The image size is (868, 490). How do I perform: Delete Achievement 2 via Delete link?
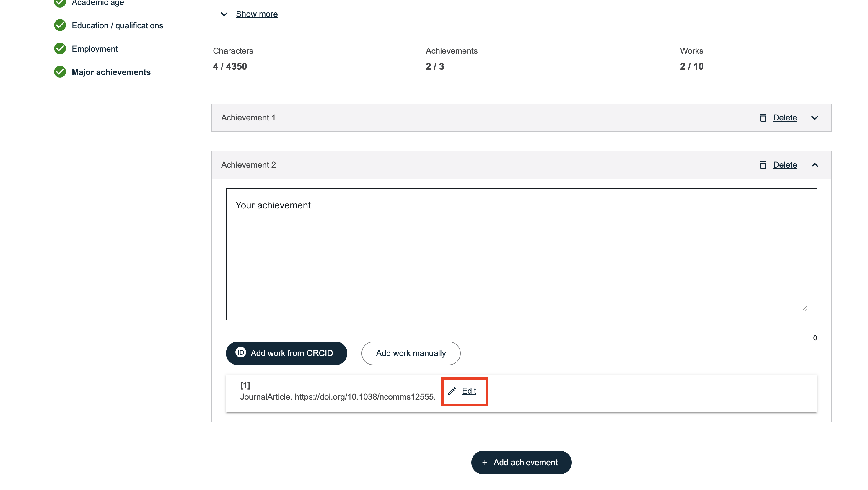pos(784,165)
